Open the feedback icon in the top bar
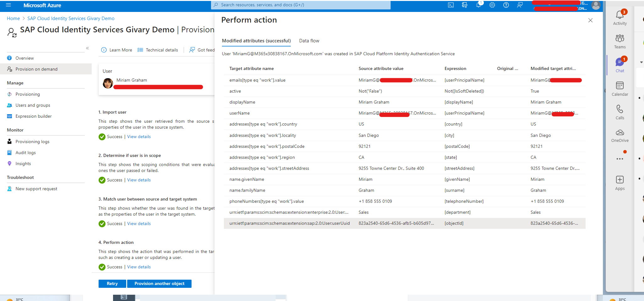The height and width of the screenshot is (301, 644). 520,5
